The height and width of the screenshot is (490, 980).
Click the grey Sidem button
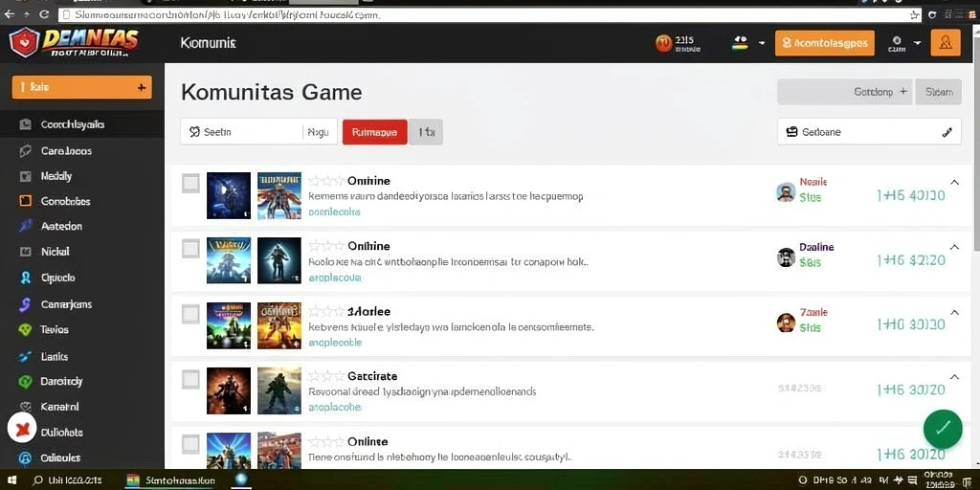pyautogui.click(x=938, y=92)
